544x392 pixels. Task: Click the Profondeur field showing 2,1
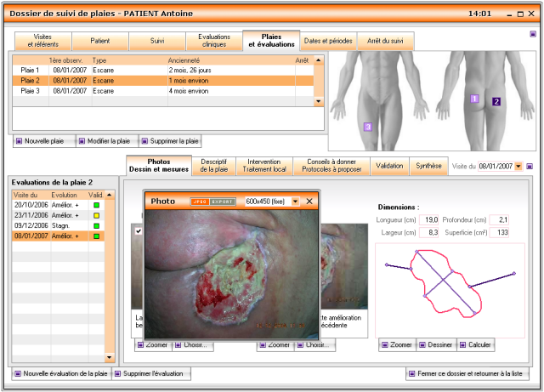499,220
